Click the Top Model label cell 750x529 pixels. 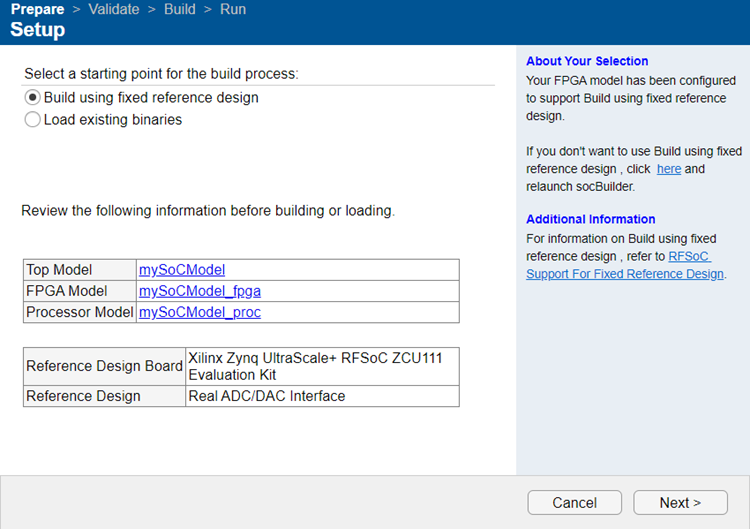click(80, 270)
